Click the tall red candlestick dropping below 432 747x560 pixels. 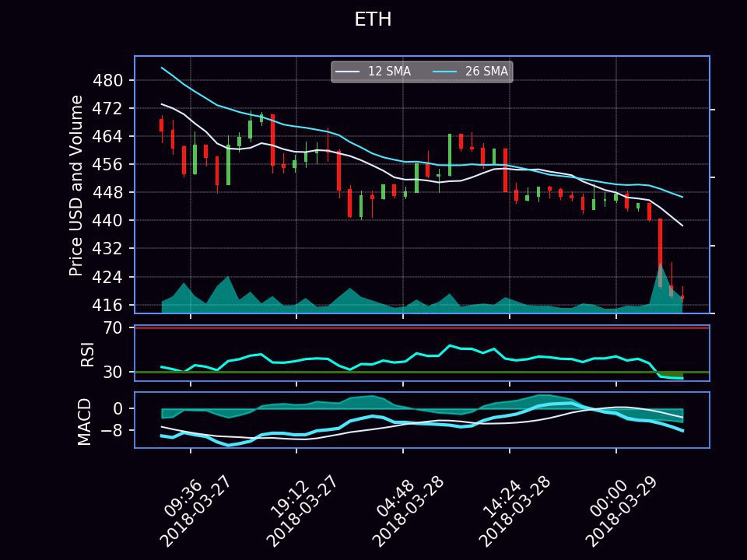point(660,253)
